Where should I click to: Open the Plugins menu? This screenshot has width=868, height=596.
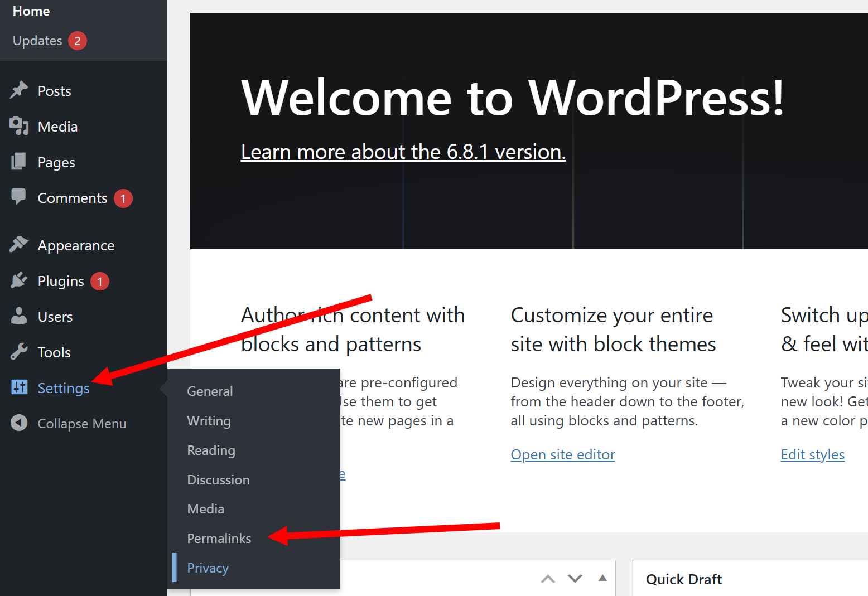(x=61, y=281)
